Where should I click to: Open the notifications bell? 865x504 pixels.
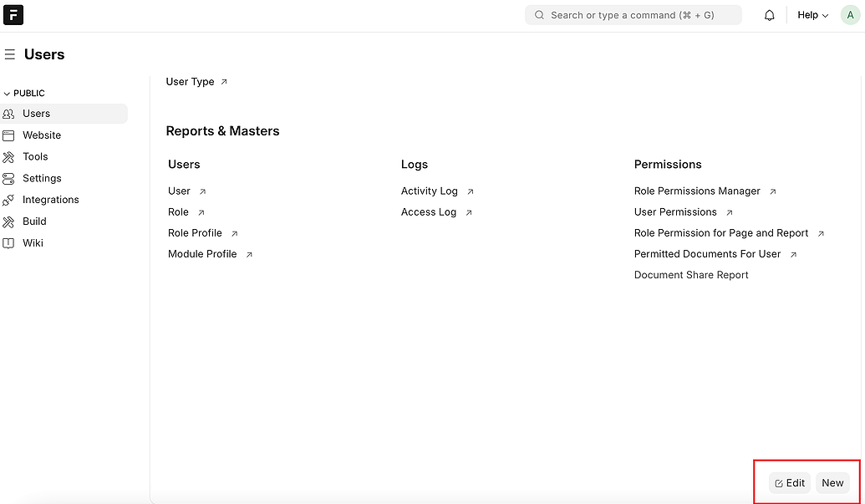tap(769, 15)
